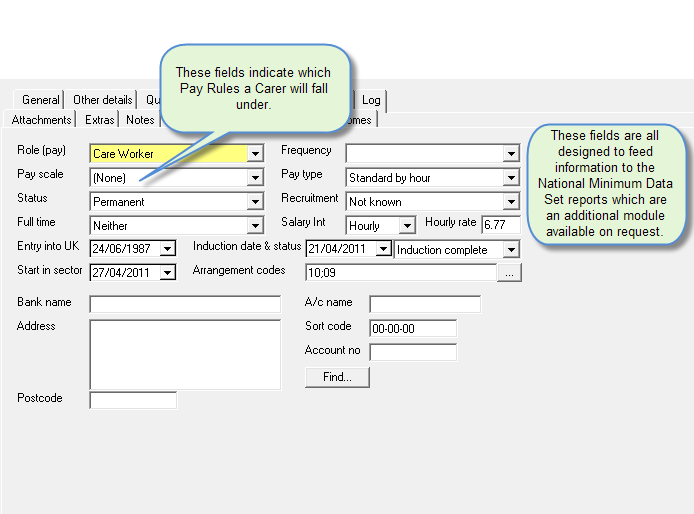Click the Arrangement codes browse button
694x514 pixels.
[510, 272]
